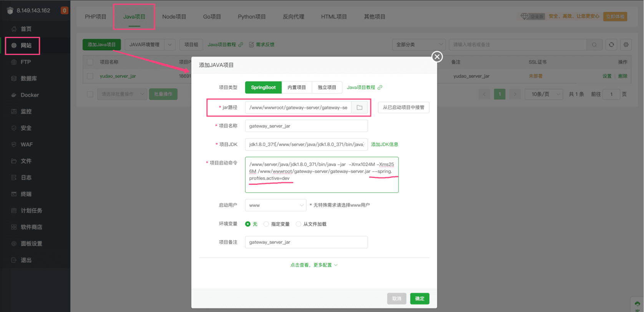Click 设置 for yudao_server_jar
The height and width of the screenshot is (312, 644).
pyautogui.click(x=607, y=76)
